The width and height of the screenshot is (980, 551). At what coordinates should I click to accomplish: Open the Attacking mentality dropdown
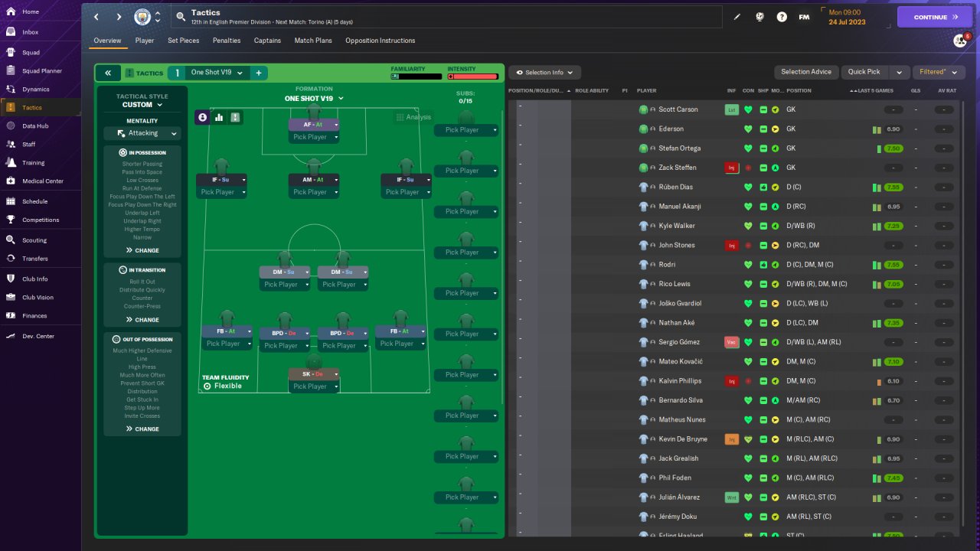(142, 133)
